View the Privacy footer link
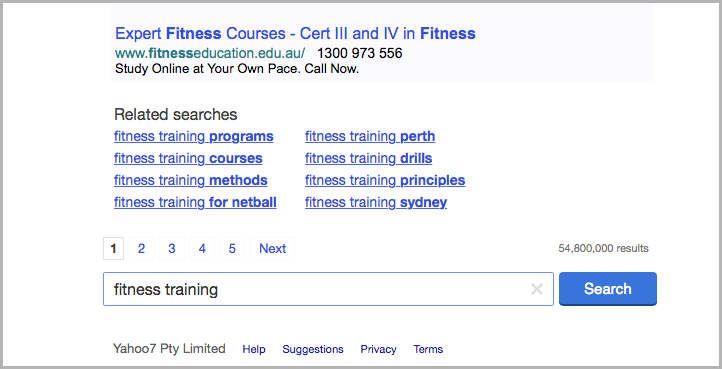 coord(378,349)
